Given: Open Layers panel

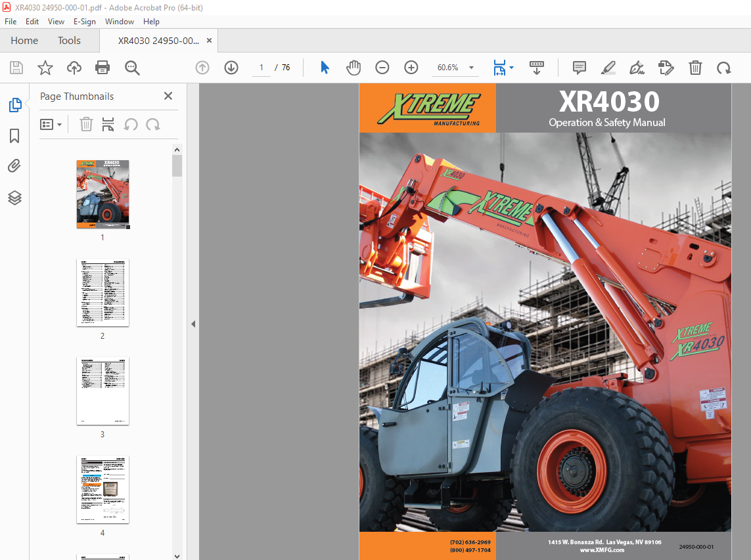Looking at the screenshot, I should click(14, 198).
